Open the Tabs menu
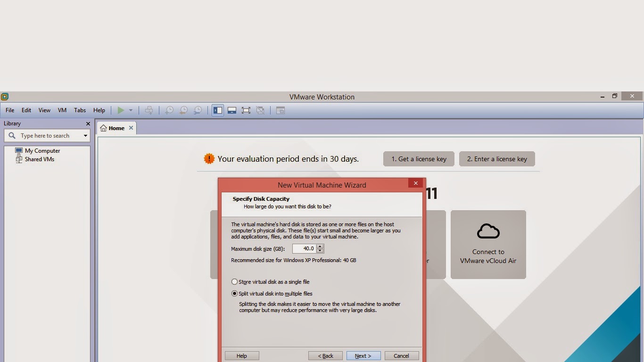This screenshot has width=644, height=362. coord(80,110)
